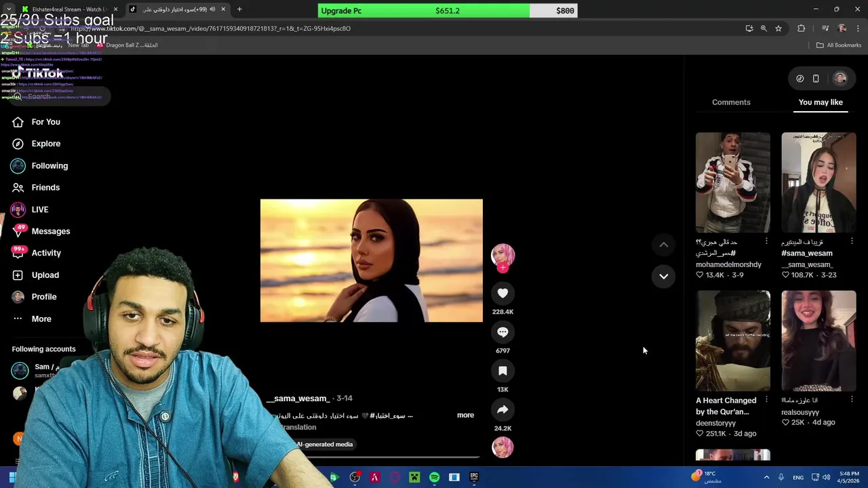
Task: Open creator's pink avatar beside video
Action: tap(502, 255)
